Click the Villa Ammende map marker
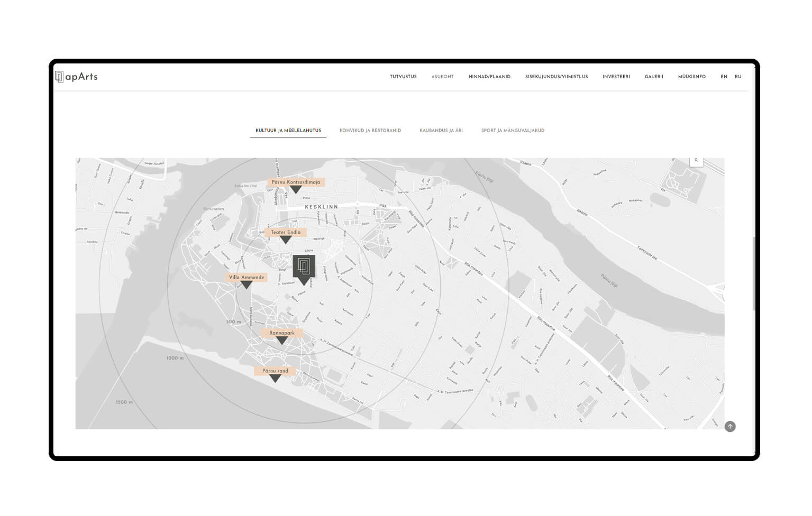The height and width of the screenshot is (516, 812). click(247, 281)
